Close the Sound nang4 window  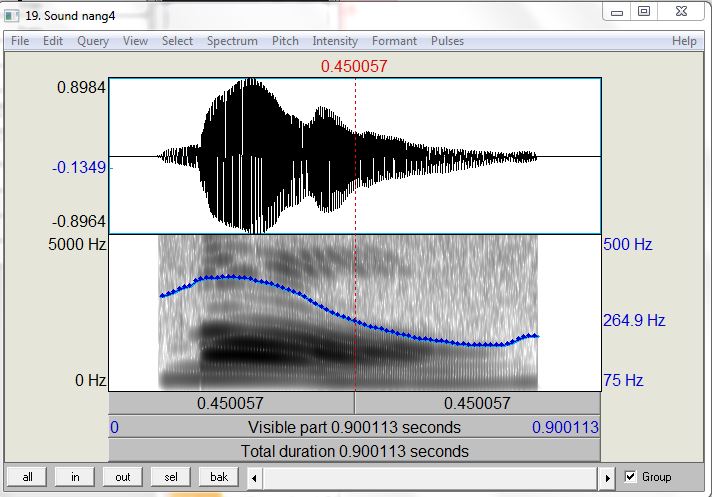[681, 11]
